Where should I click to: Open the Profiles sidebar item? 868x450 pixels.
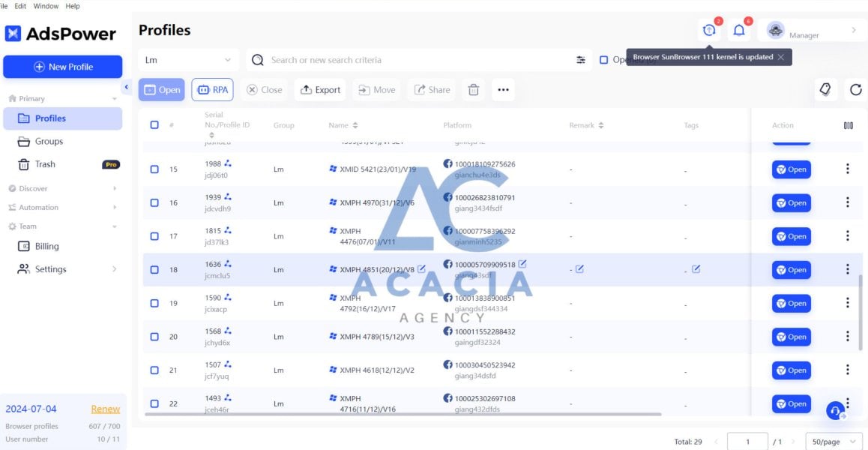pyautogui.click(x=62, y=118)
